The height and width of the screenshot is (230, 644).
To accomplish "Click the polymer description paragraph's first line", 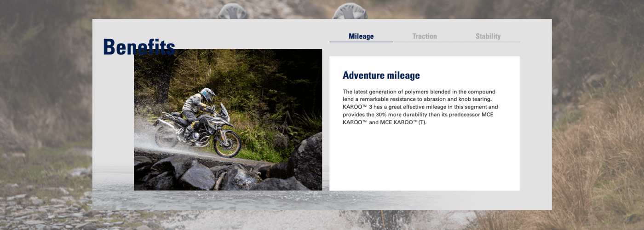I will point(419,92).
